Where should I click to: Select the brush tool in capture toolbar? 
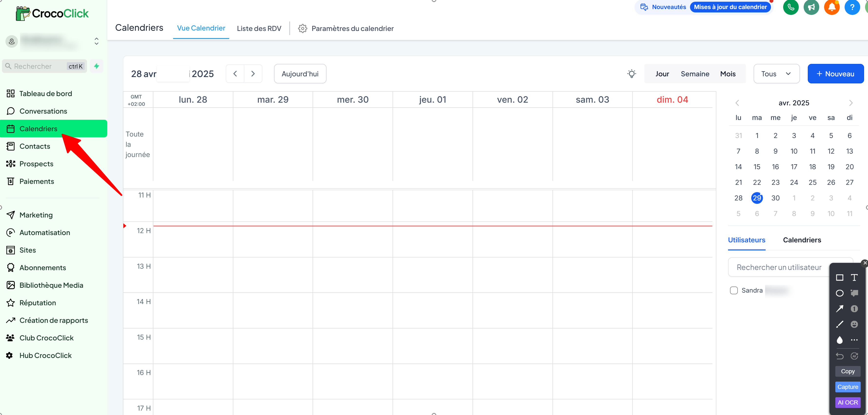tap(840, 324)
